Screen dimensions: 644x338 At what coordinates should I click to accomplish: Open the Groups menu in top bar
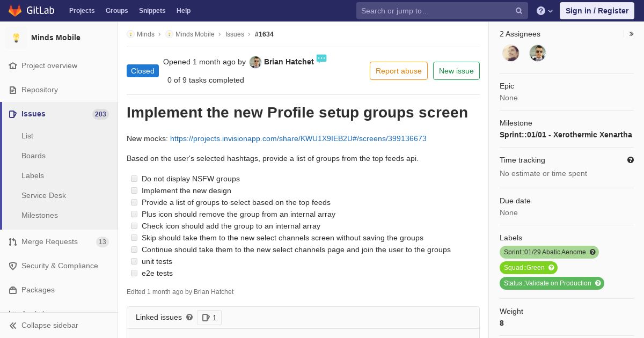pyautogui.click(x=116, y=11)
